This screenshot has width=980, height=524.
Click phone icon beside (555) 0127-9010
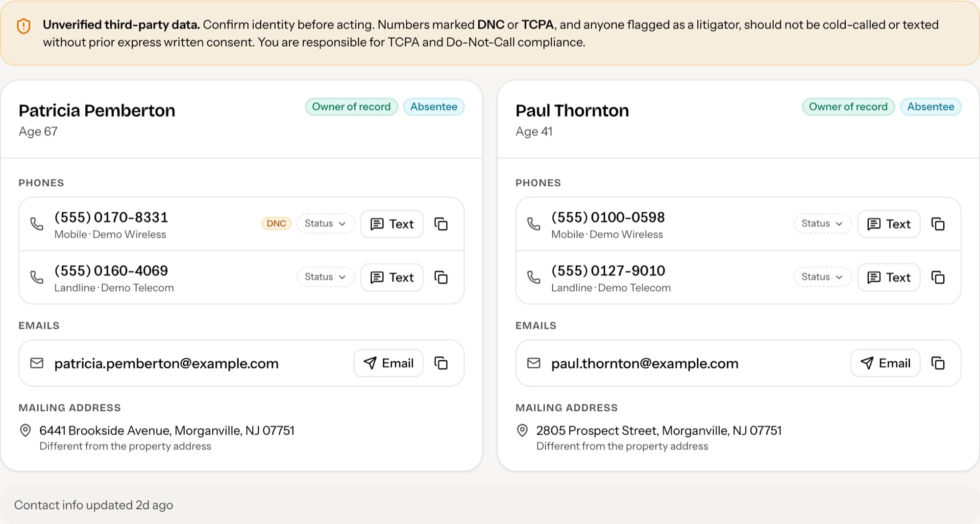534,277
